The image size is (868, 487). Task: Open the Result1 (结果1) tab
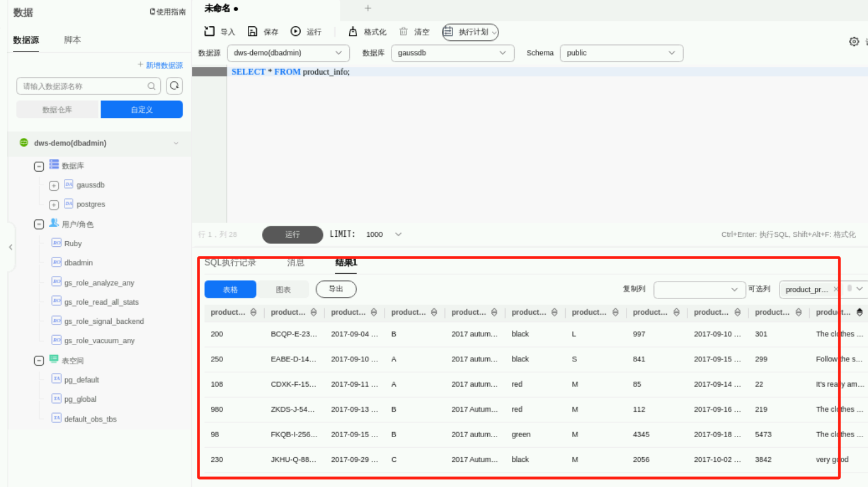pyautogui.click(x=346, y=263)
